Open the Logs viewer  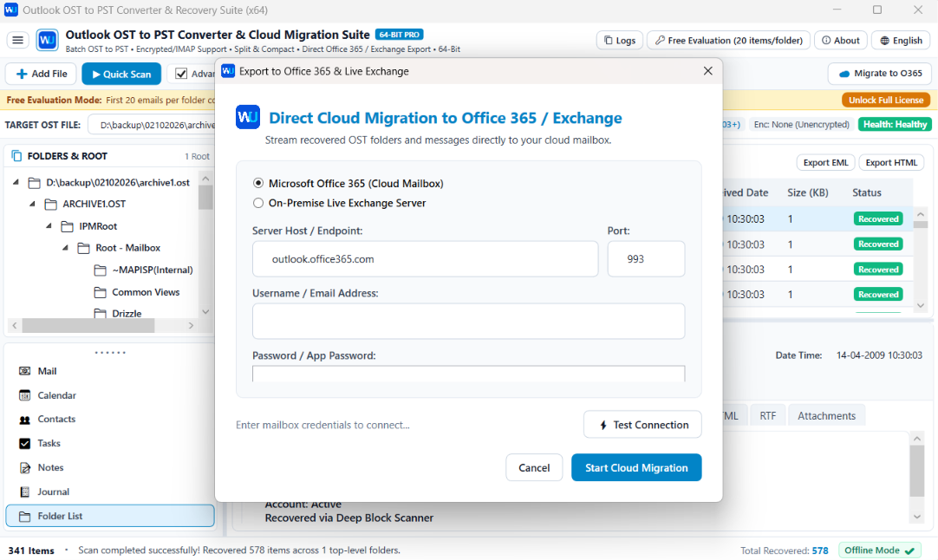620,40
